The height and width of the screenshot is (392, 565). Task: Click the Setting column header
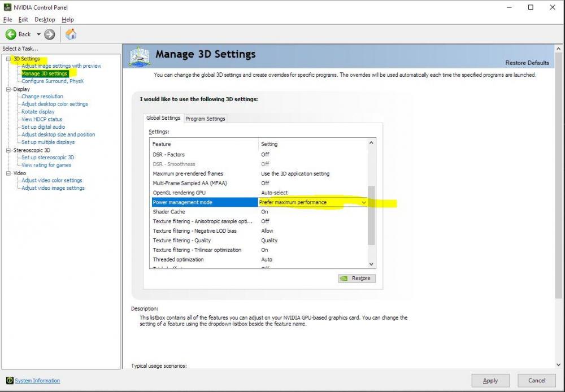[x=313, y=144]
